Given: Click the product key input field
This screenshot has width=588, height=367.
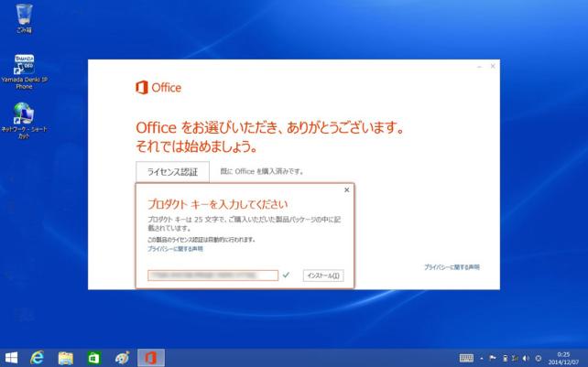Looking at the screenshot, I should (x=213, y=275).
